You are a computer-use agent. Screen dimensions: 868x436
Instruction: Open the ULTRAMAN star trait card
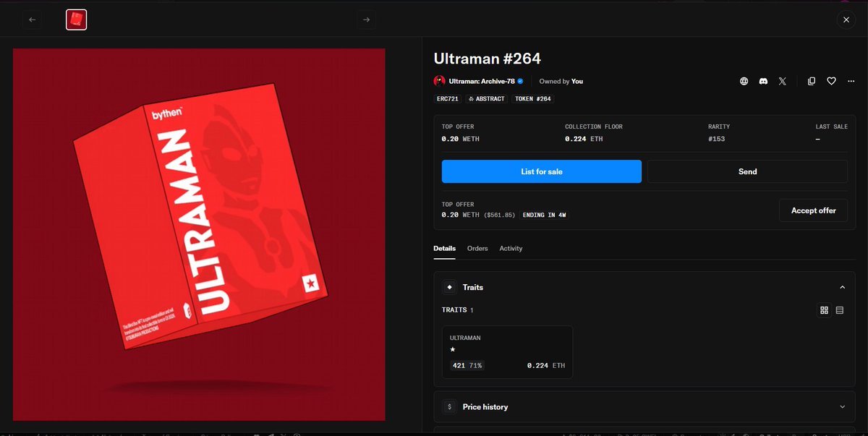point(507,351)
